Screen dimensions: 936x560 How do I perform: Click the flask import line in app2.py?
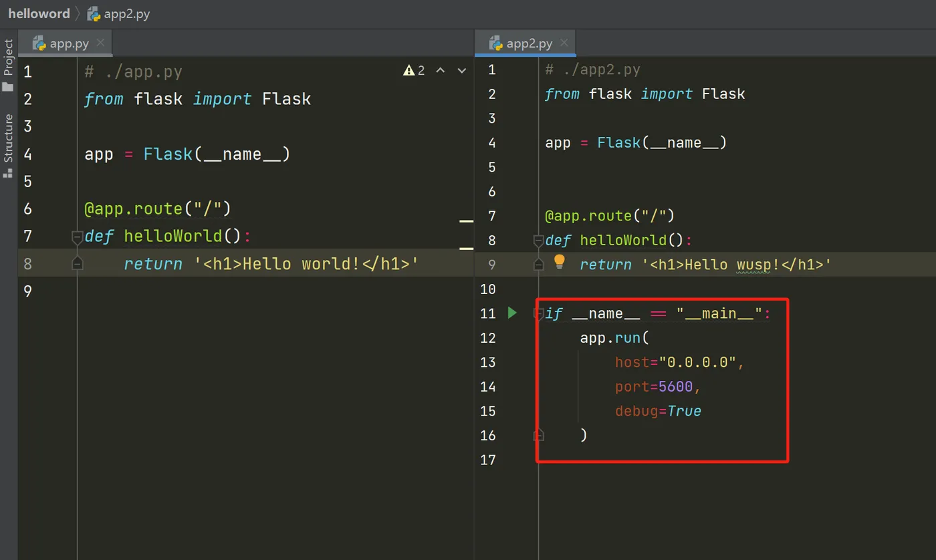pos(645,94)
